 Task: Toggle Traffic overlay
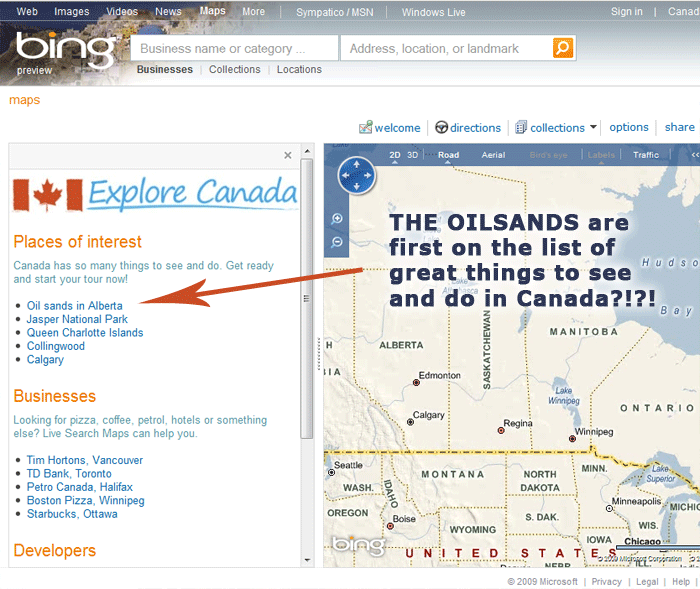[646, 155]
